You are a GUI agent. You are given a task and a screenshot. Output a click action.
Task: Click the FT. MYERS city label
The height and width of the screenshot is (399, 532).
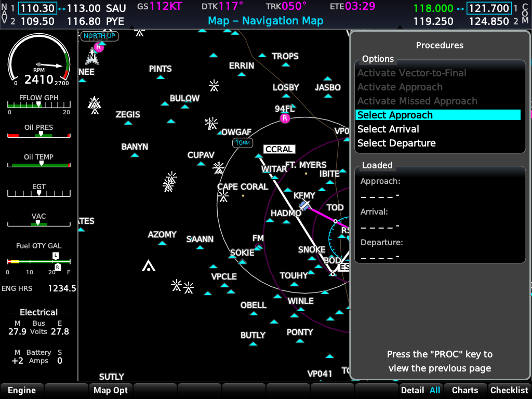305,165
